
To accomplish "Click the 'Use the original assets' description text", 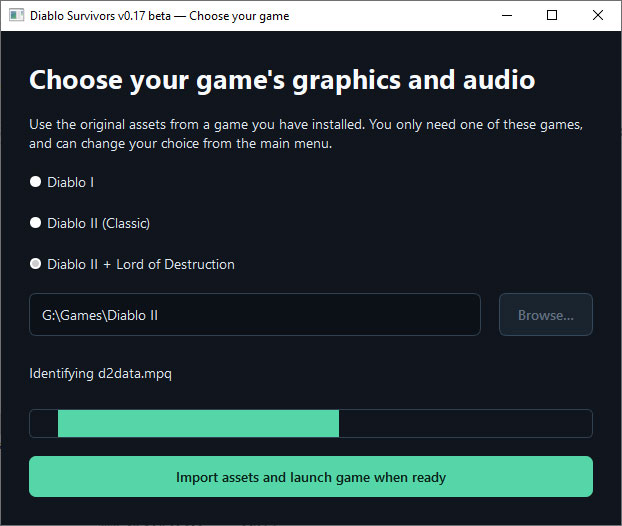I will pos(306,134).
